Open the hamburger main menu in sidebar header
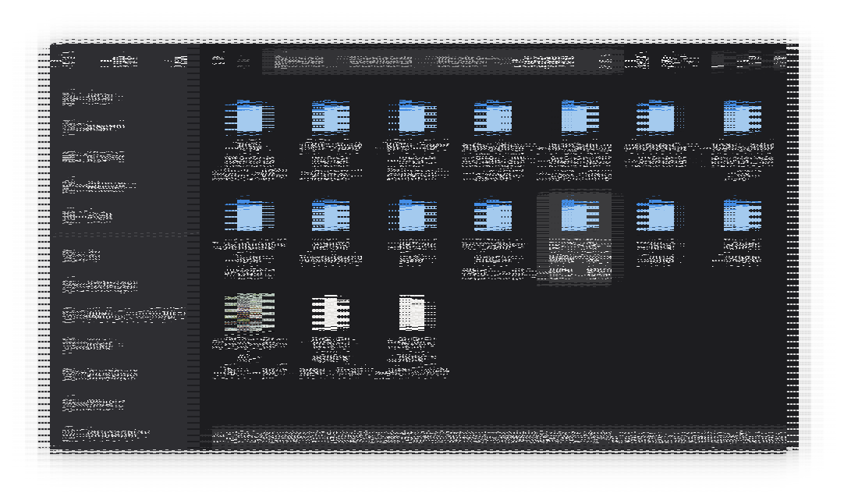This screenshot has width=844, height=504. 180,60
